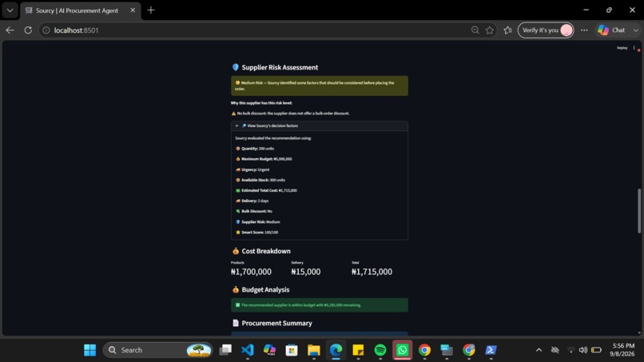Click the no bulk discount warning line
This screenshot has height=362, width=644.
(290, 113)
